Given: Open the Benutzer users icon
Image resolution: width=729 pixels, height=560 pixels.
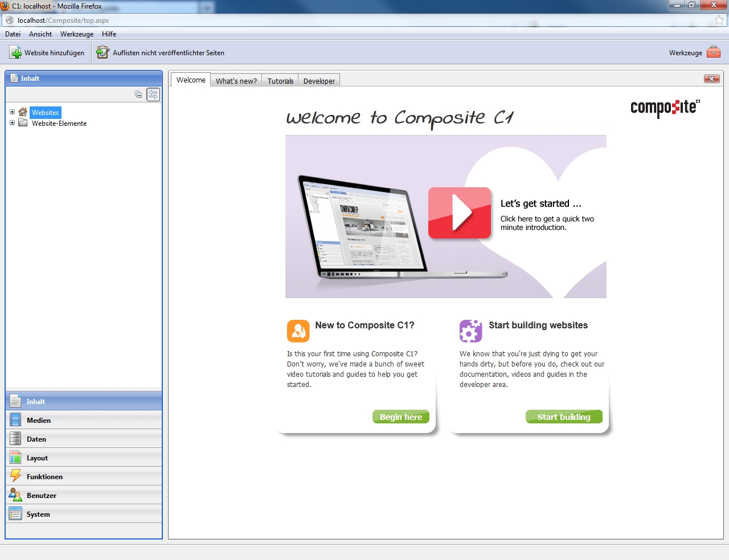Looking at the screenshot, I should point(15,495).
